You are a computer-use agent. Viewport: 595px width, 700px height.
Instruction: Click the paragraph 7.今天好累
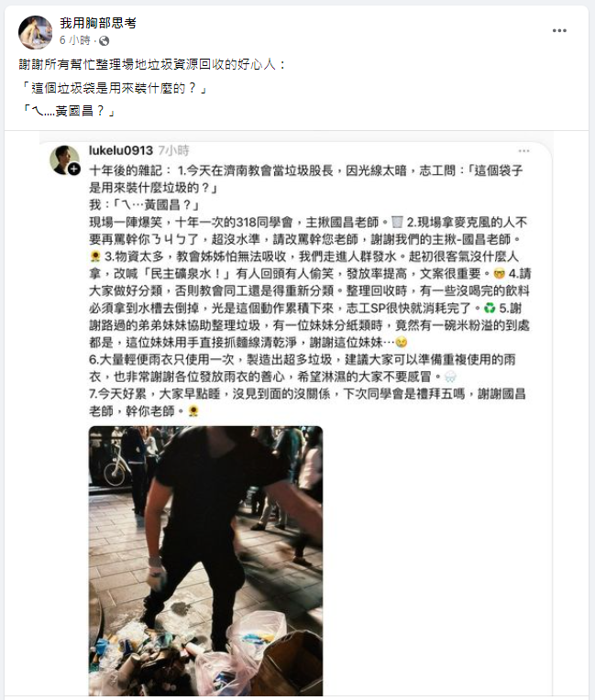pyautogui.click(x=307, y=402)
